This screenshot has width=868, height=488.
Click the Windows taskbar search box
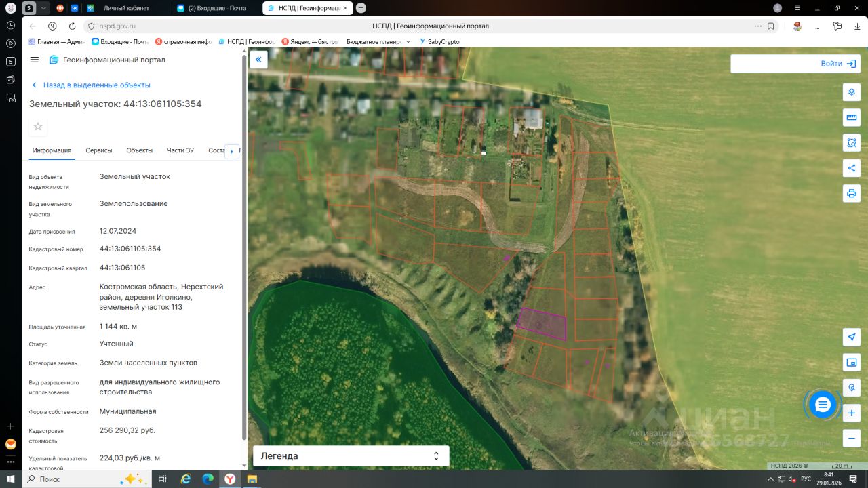coord(87,479)
